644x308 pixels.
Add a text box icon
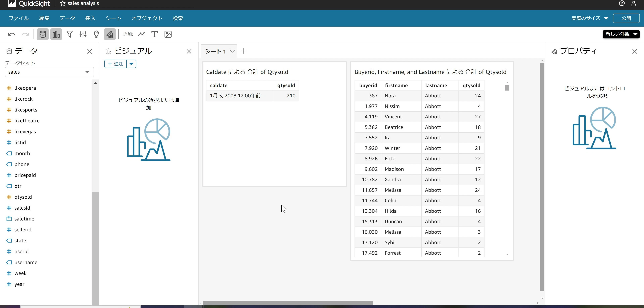[154, 34]
